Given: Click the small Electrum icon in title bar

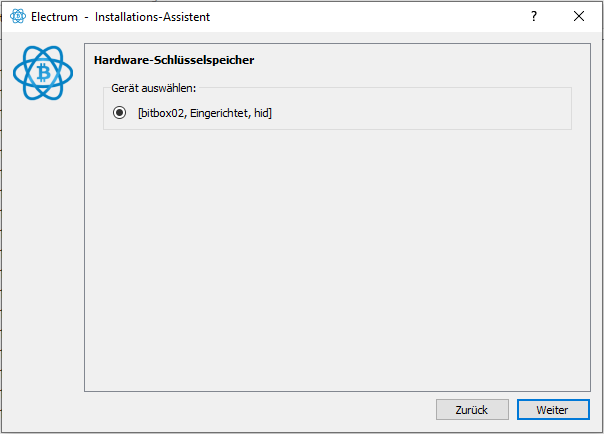Looking at the screenshot, I should [x=18, y=16].
